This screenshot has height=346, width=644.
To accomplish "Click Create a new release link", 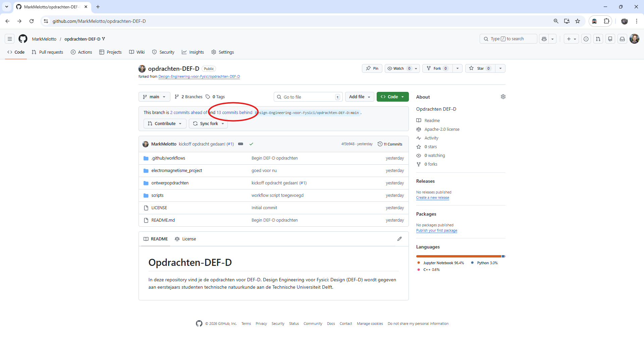I will tap(432, 197).
